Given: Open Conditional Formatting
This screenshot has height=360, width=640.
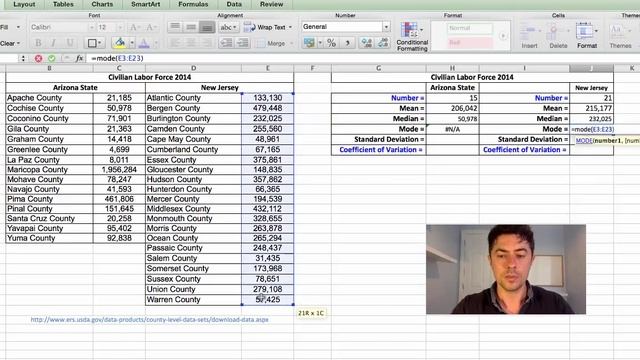Looking at the screenshot, I should (x=412, y=37).
